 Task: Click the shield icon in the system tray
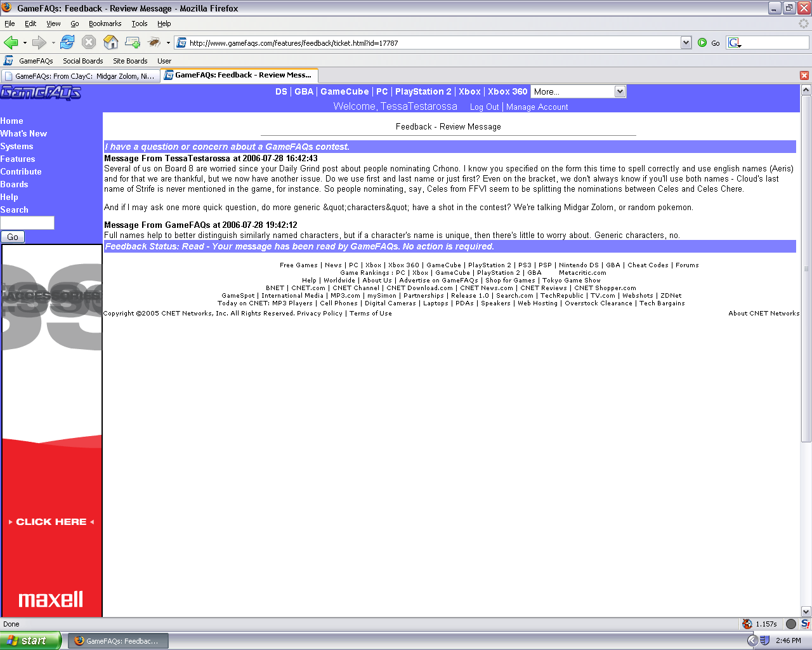pos(764,640)
